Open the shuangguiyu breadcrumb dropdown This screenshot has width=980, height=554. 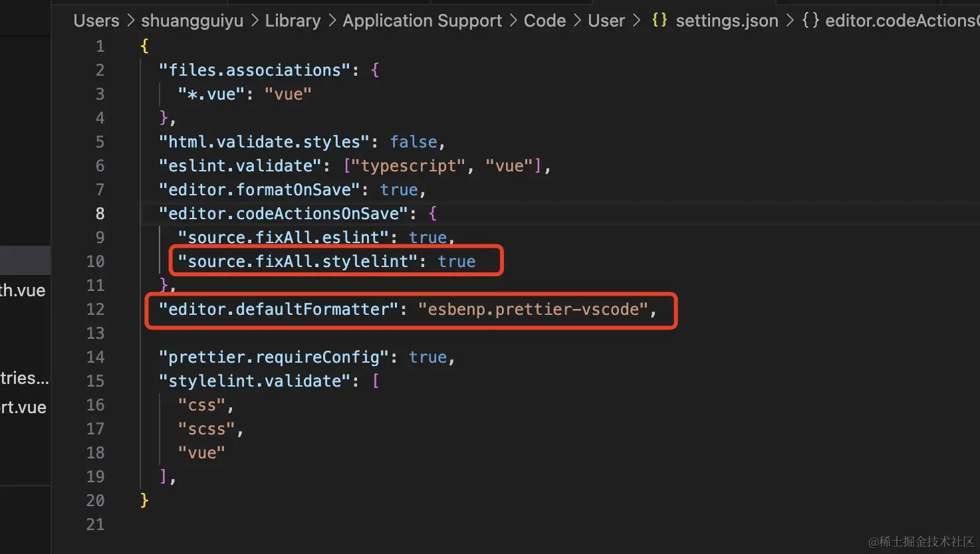point(191,20)
